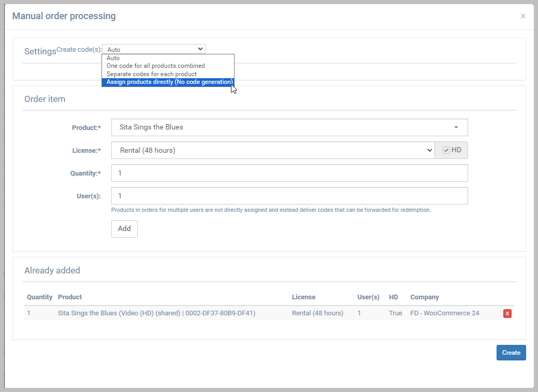Focus the Quantity input field
The width and height of the screenshot is (538, 392).
[289, 173]
